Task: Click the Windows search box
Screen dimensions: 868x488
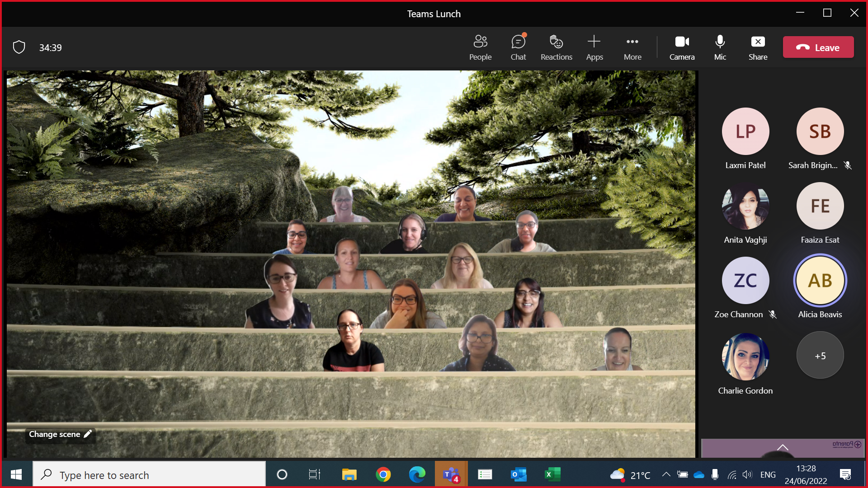Action: click(149, 475)
